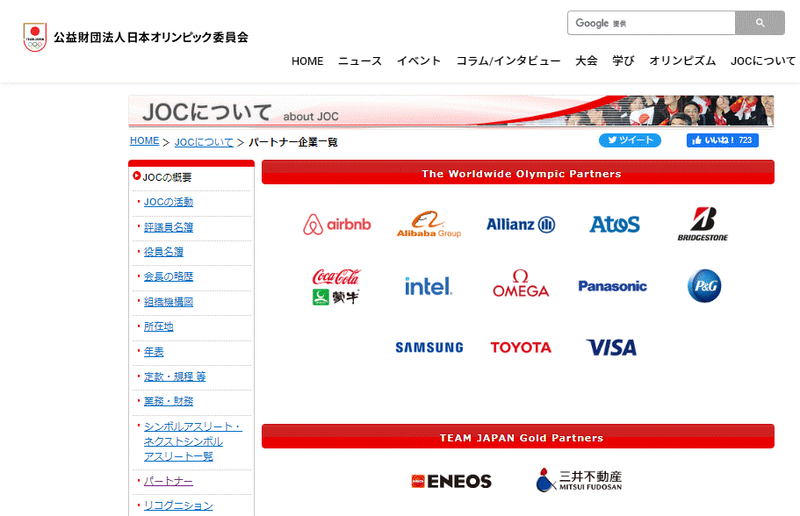Image resolution: width=800 pixels, height=516 pixels.
Task: Follow the JOCについて breadcrumb link
Action: 204,142
